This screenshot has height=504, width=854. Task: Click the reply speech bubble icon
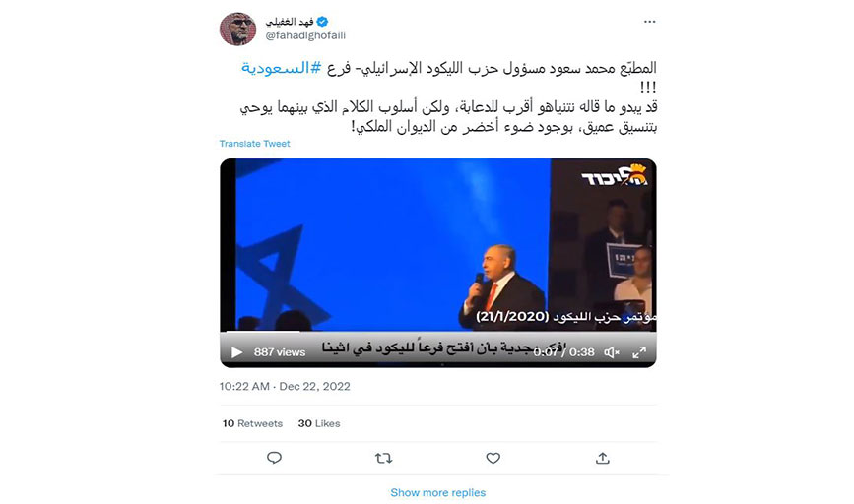(274, 458)
